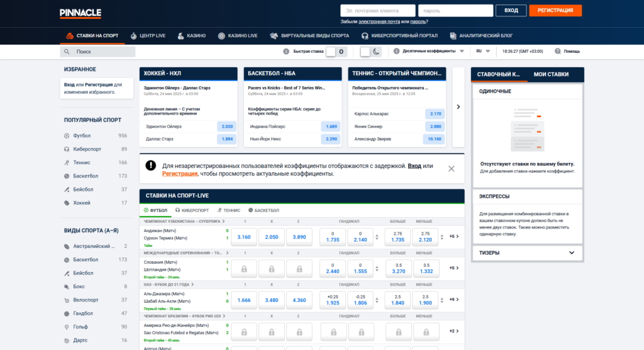Click the locked odds icon for Словакия win

click(x=244, y=269)
